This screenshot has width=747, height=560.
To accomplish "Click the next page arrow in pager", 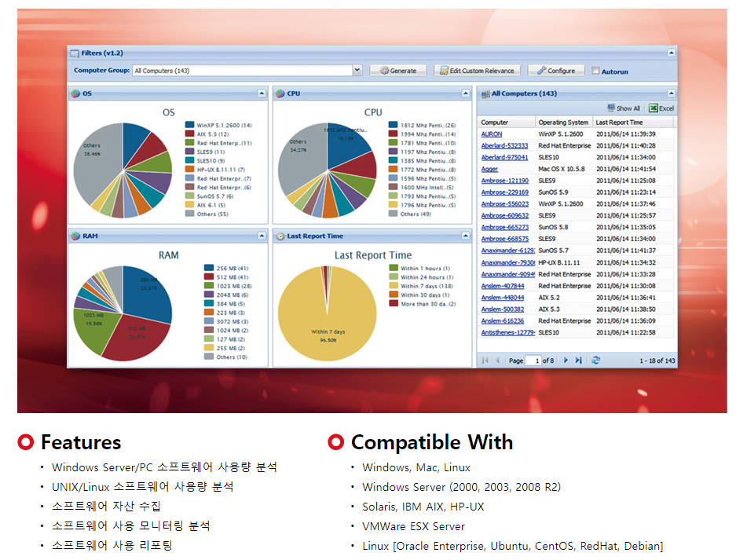I will pyautogui.click(x=565, y=360).
